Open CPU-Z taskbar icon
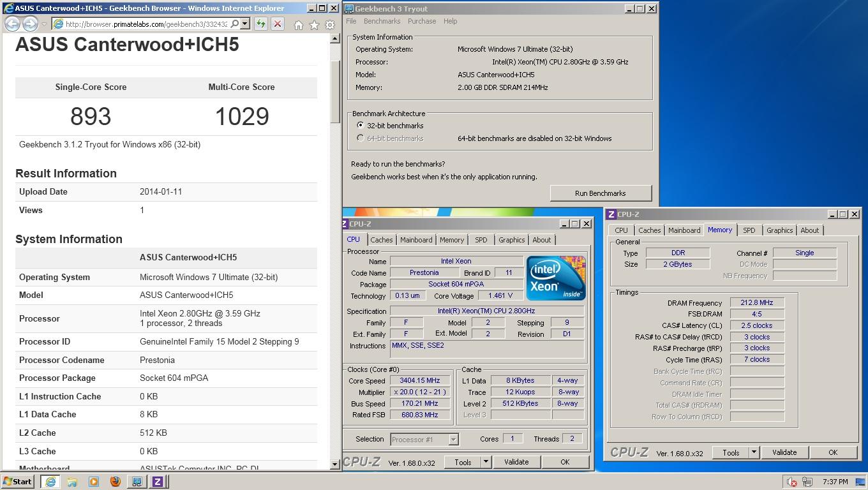 (x=158, y=482)
